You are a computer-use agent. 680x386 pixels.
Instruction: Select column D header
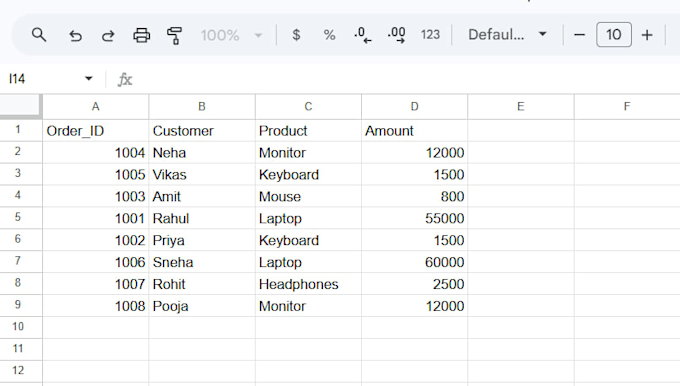tap(415, 107)
